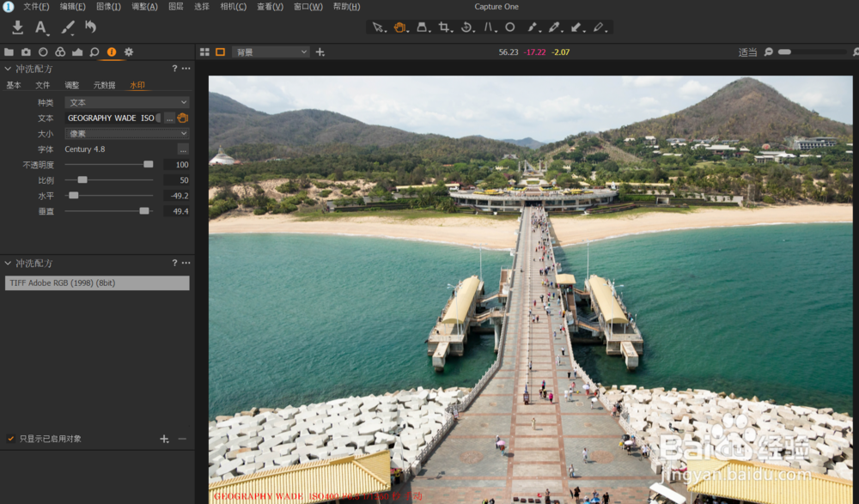
Task: Open the 大小 dropdown showing 像素
Action: [126, 134]
